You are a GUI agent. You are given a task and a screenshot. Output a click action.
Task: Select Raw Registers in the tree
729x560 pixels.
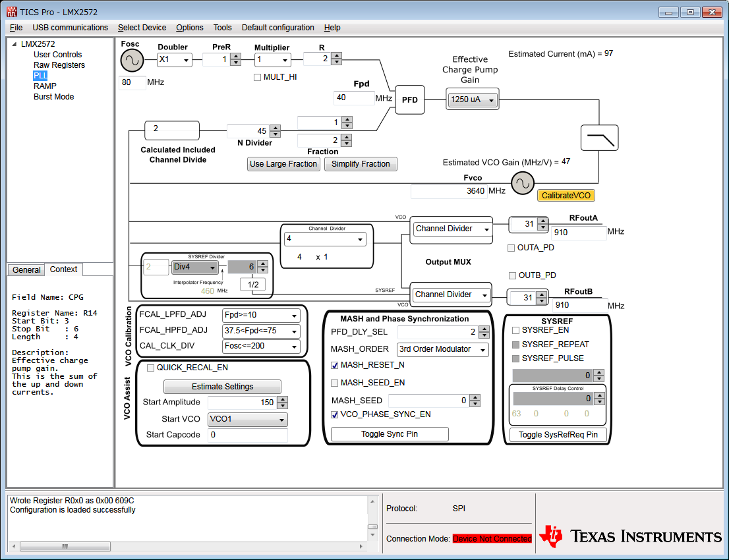point(59,65)
